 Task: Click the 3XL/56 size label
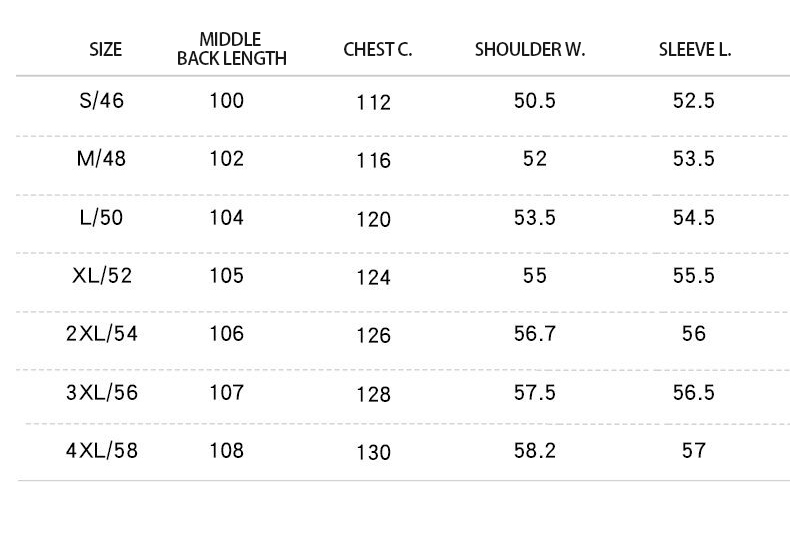102,392
